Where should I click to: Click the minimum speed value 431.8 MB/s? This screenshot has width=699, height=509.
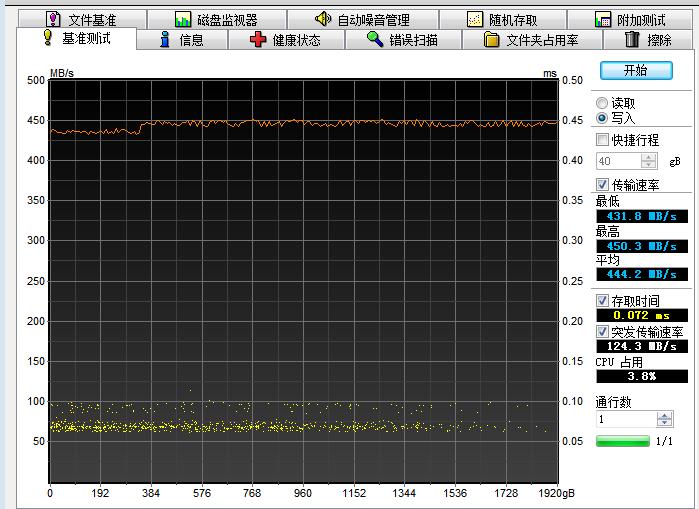[x=642, y=217]
